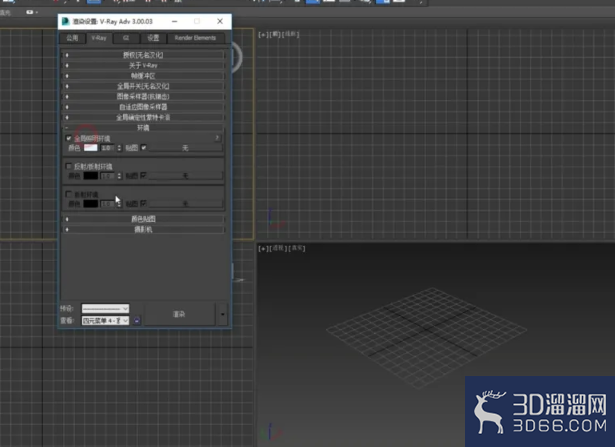615x447 pixels.
Task: Expand the 全局开关[无名汉化] rollout
Action: (144, 86)
